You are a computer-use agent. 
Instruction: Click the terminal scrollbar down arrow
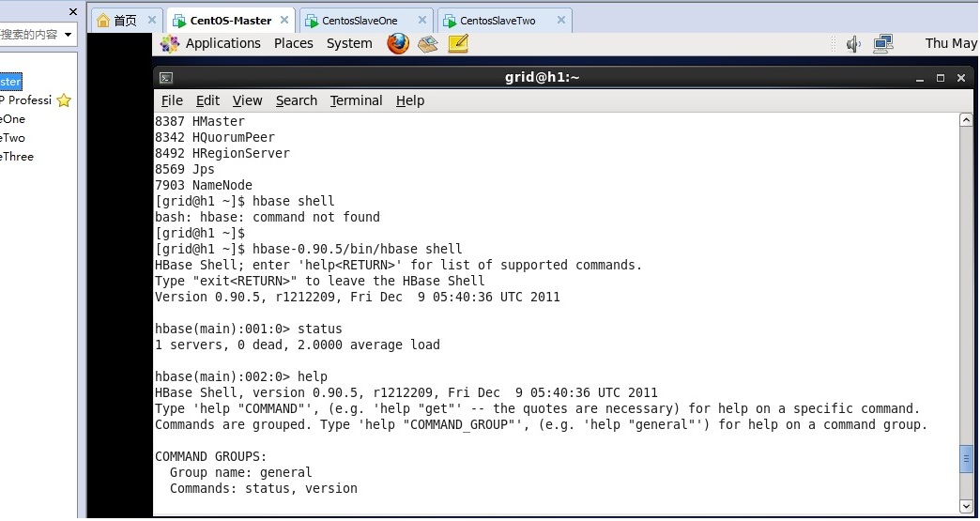[966, 505]
